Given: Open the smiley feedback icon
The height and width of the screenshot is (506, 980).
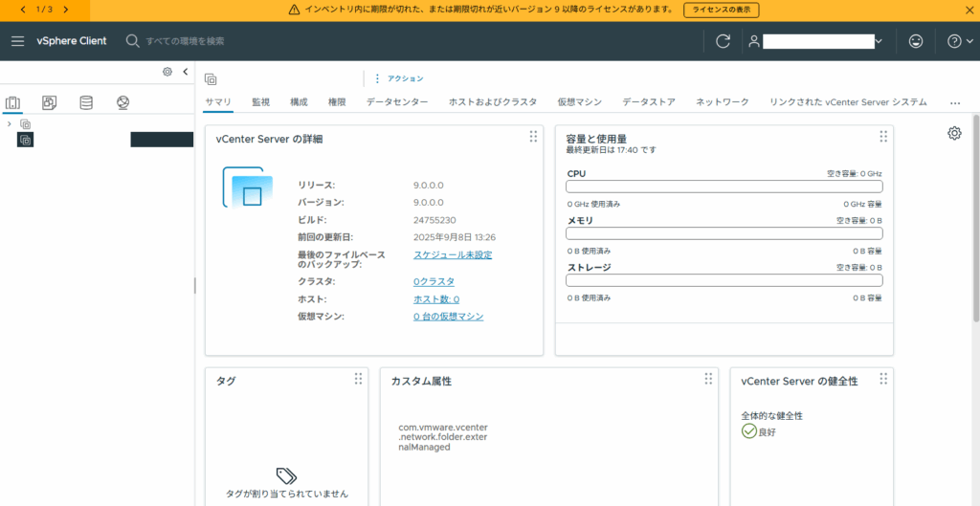Looking at the screenshot, I should tap(916, 41).
